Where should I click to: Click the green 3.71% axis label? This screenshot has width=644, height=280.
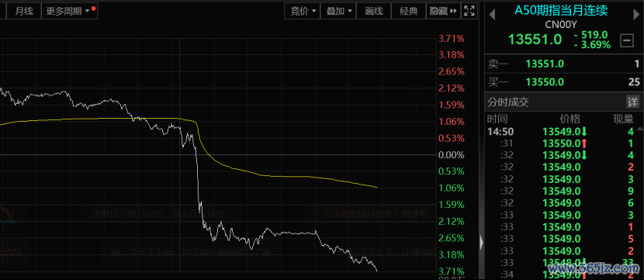pos(452,271)
